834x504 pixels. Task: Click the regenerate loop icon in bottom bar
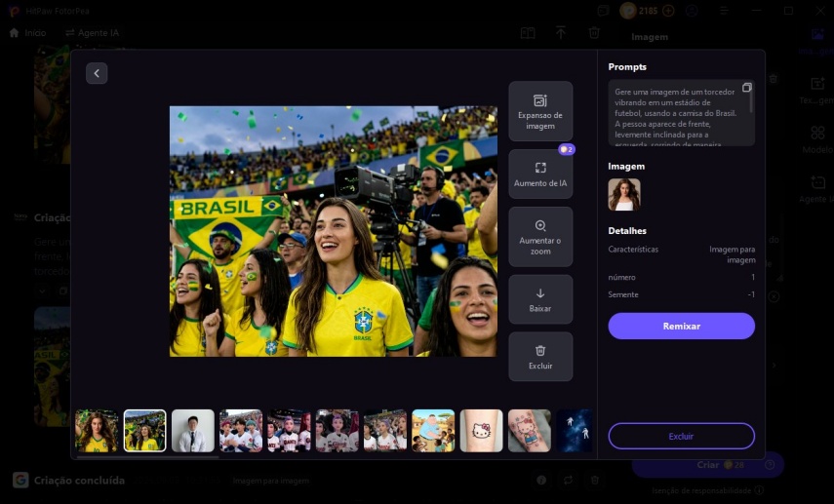tap(568, 480)
